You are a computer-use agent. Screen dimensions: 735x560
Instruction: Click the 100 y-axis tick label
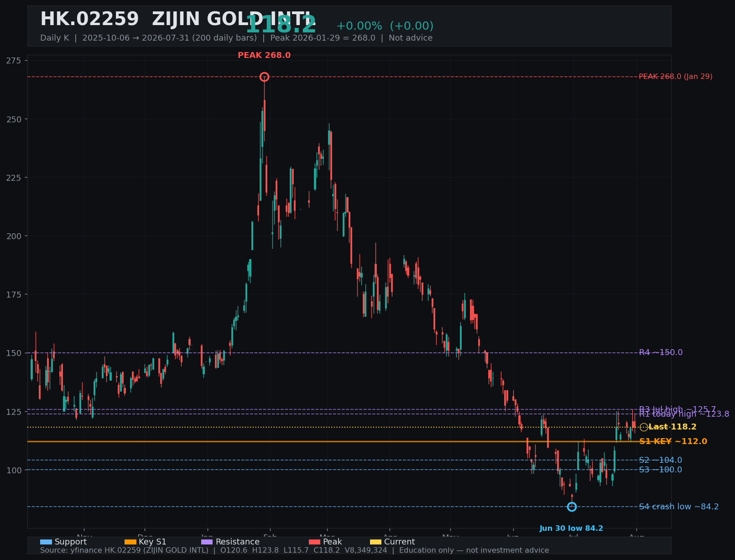(15, 471)
